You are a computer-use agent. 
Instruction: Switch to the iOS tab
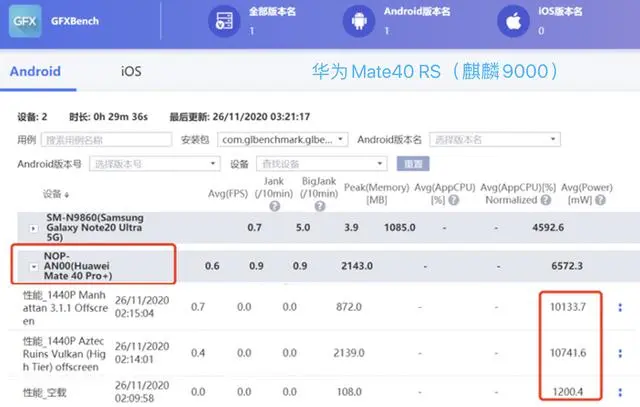click(x=131, y=71)
